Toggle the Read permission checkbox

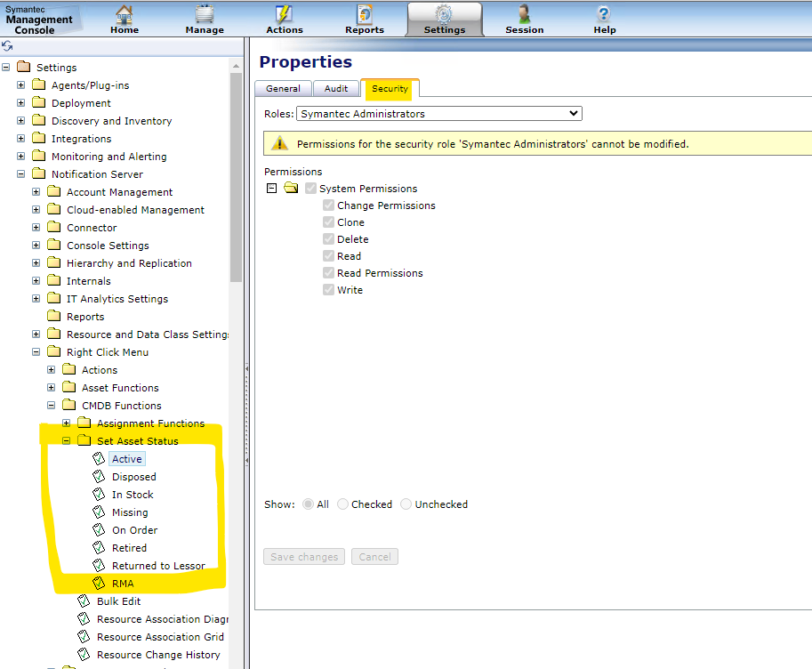pyautogui.click(x=328, y=256)
